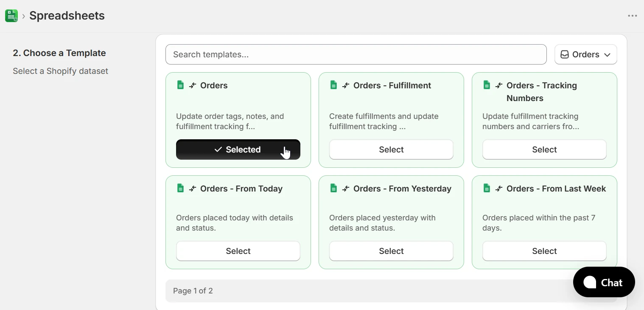
Task: Click "Orders placed yesterday with details" description
Action: [382, 223]
